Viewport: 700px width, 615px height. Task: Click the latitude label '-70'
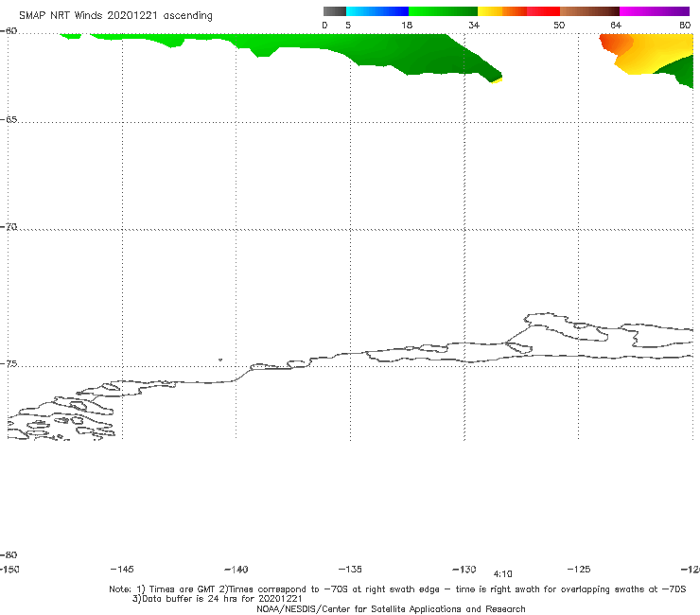[x=9, y=227]
